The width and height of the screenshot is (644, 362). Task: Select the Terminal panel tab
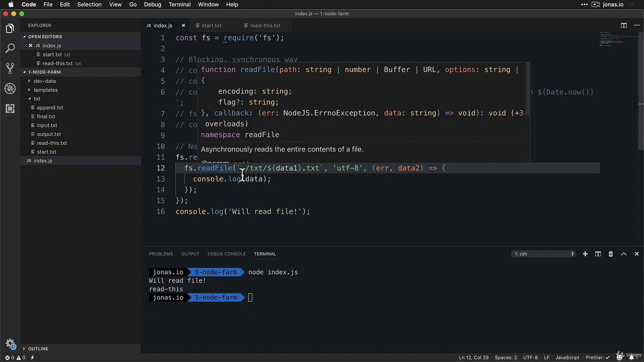(x=265, y=254)
